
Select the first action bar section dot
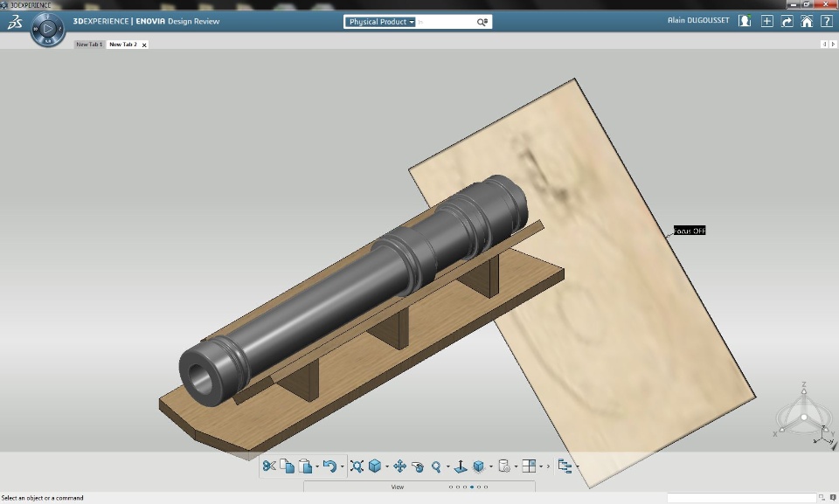pos(451,487)
